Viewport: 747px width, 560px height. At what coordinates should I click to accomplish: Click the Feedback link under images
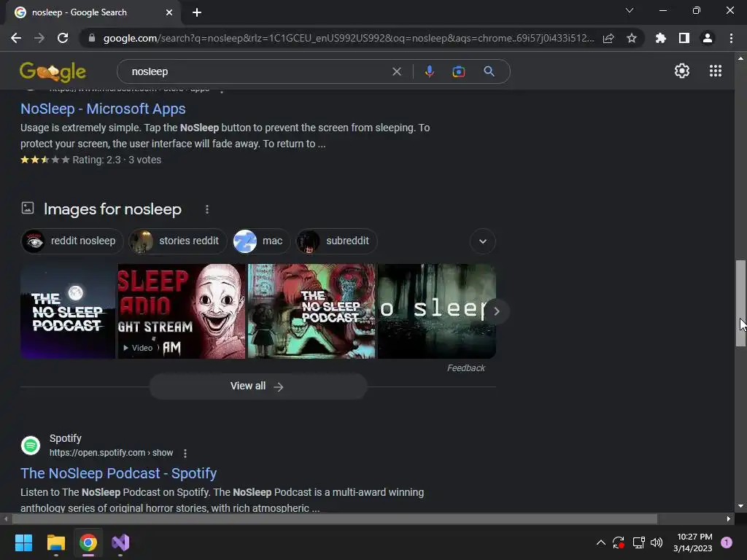pyautogui.click(x=466, y=368)
